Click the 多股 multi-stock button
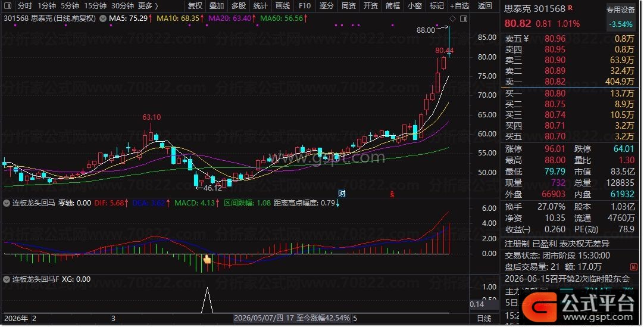This screenshot has width=644, height=327. click(239, 6)
